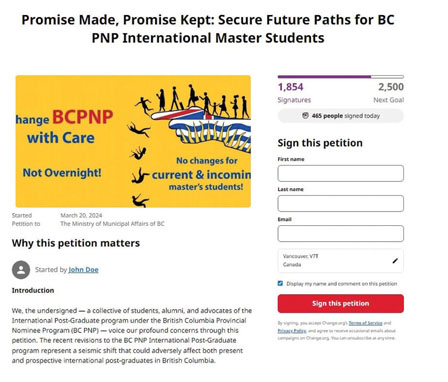This screenshot has width=448, height=382.
Task: Click the red Sign this petition button
Action: coord(341,303)
